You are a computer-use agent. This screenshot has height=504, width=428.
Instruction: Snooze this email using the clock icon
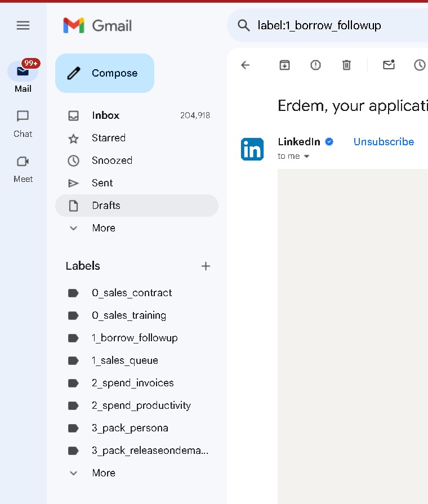click(x=420, y=65)
